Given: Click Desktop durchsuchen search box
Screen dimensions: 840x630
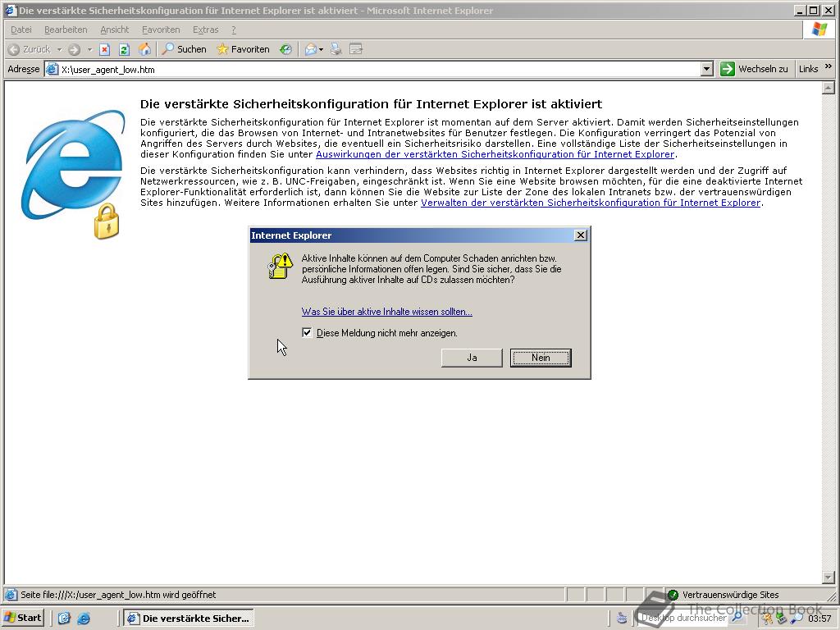Looking at the screenshot, I should [683, 618].
